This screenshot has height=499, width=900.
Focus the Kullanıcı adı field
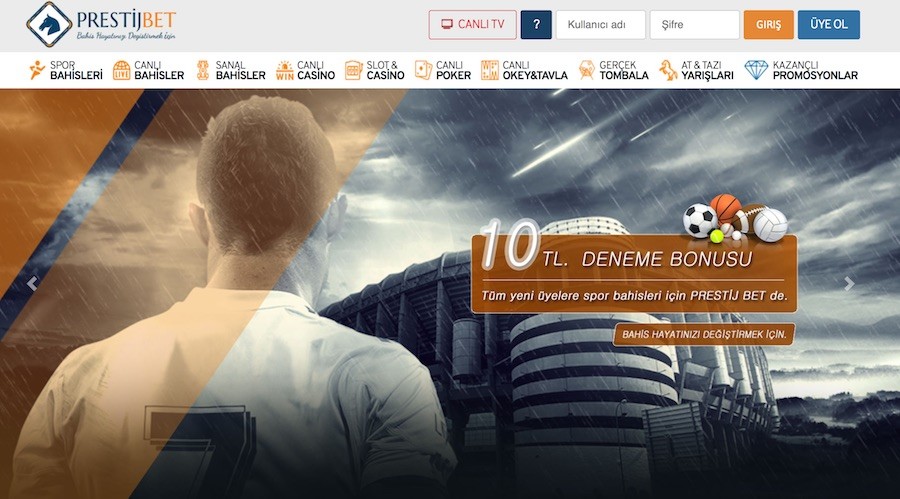coord(600,25)
